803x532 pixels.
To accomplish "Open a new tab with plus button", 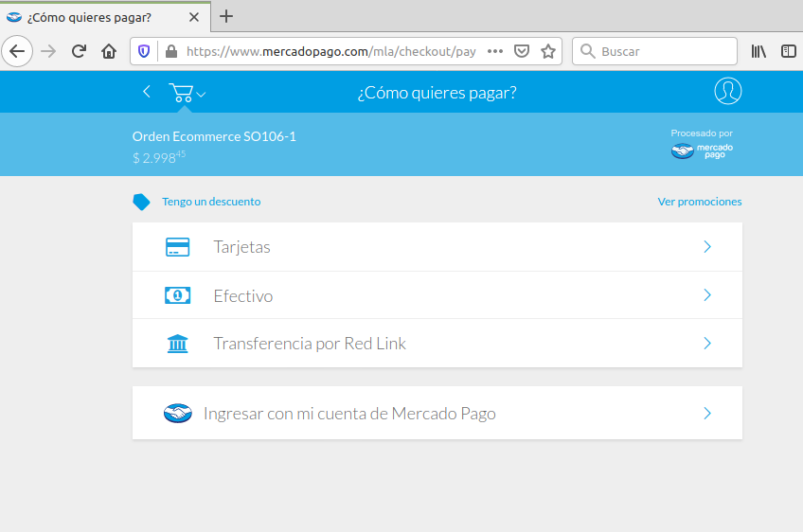I will [x=225, y=16].
